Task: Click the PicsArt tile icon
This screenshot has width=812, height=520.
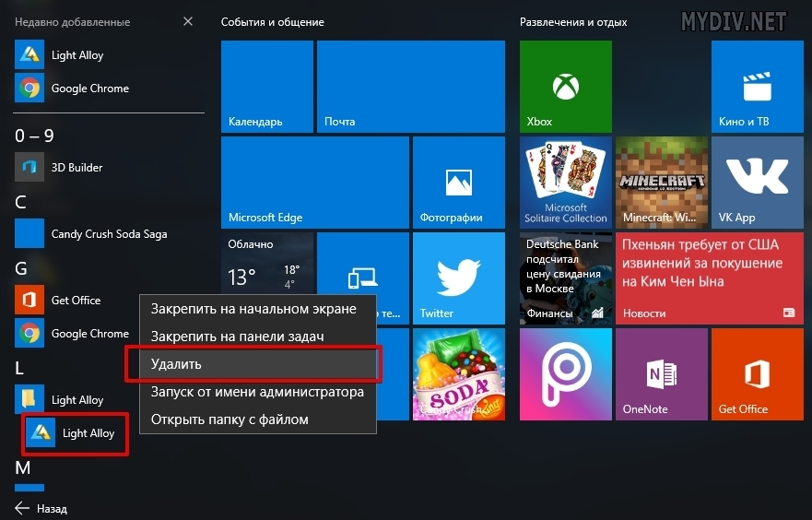Action: coord(564,374)
